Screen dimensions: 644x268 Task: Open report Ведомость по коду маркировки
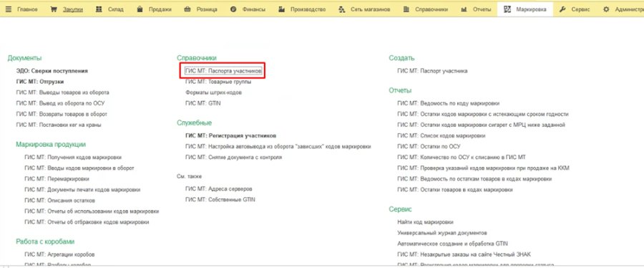449,103
